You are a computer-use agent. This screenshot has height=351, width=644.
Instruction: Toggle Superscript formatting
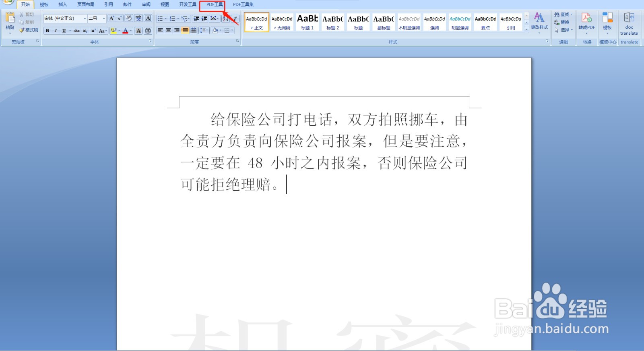point(93,31)
